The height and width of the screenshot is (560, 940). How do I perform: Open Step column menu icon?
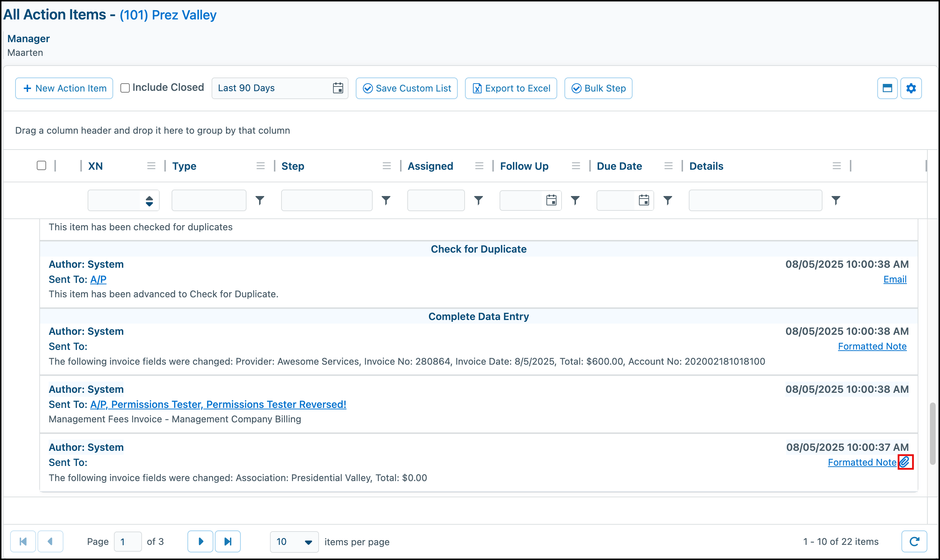[386, 166]
